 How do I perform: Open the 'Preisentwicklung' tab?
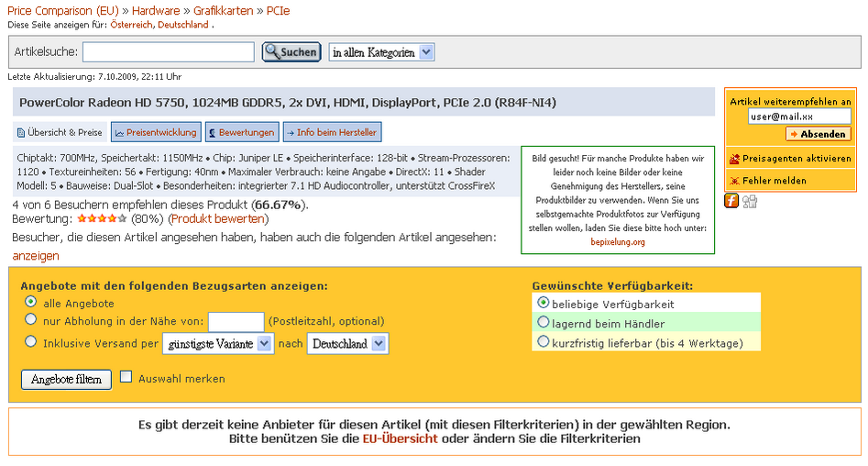pyautogui.click(x=156, y=132)
